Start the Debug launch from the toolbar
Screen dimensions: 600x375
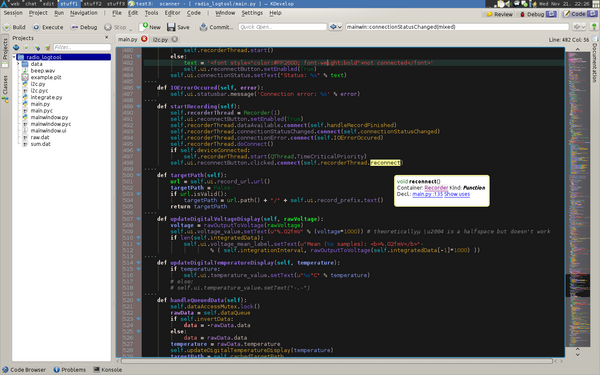click(x=84, y=27)
